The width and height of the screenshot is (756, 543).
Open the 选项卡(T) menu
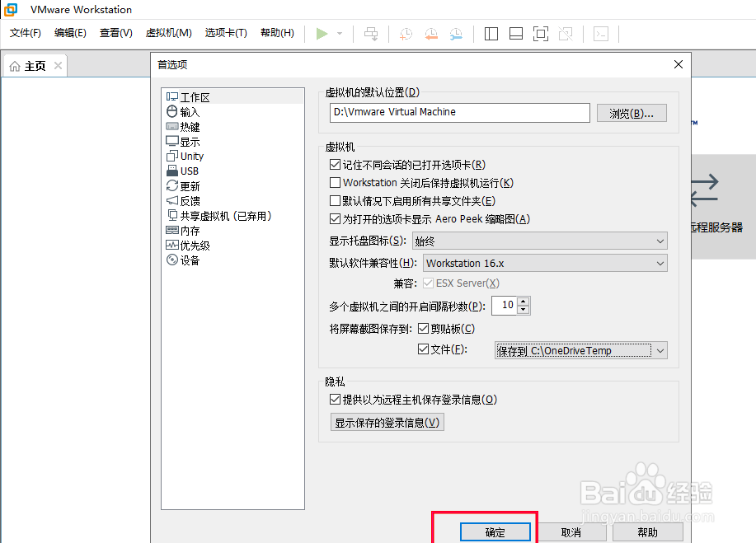click(226, 33)
